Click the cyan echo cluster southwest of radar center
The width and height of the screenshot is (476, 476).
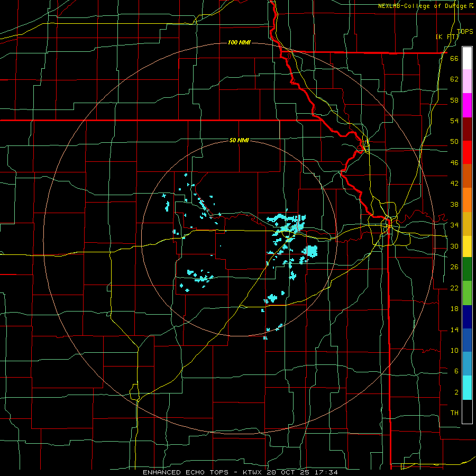pos(200,277)
